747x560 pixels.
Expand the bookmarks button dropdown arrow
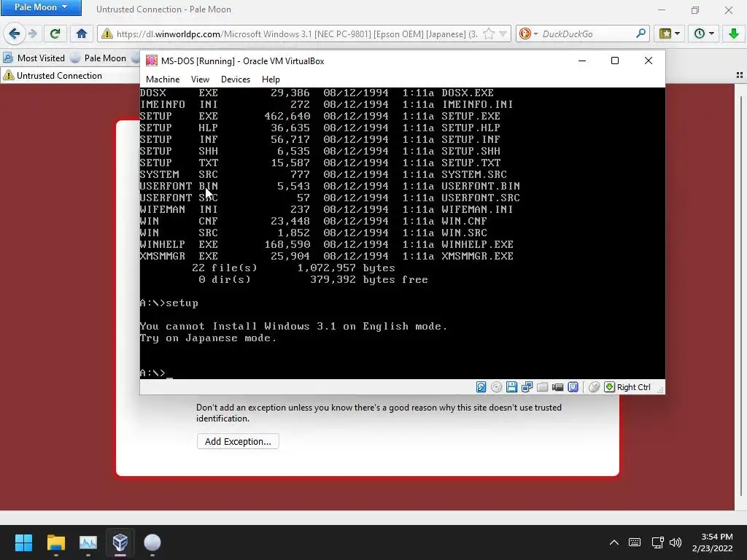[678, 34]
